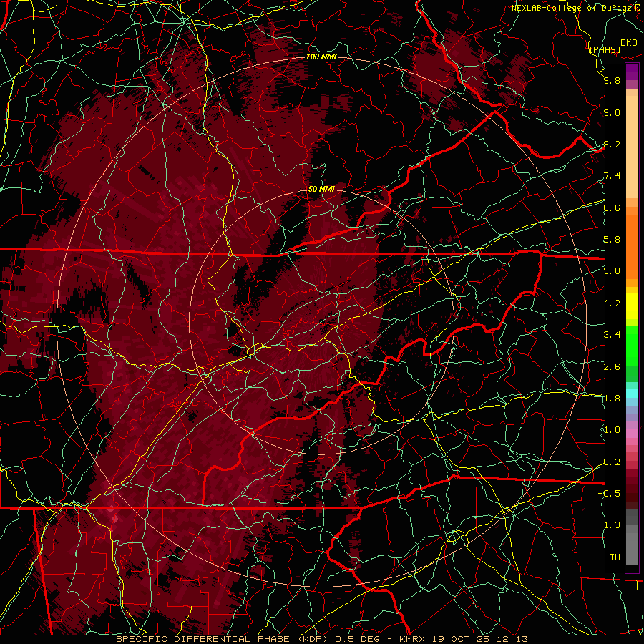The image size is (644, 644).
Task: Click the 7.4 legend scale value
Action: coord(612,176)
